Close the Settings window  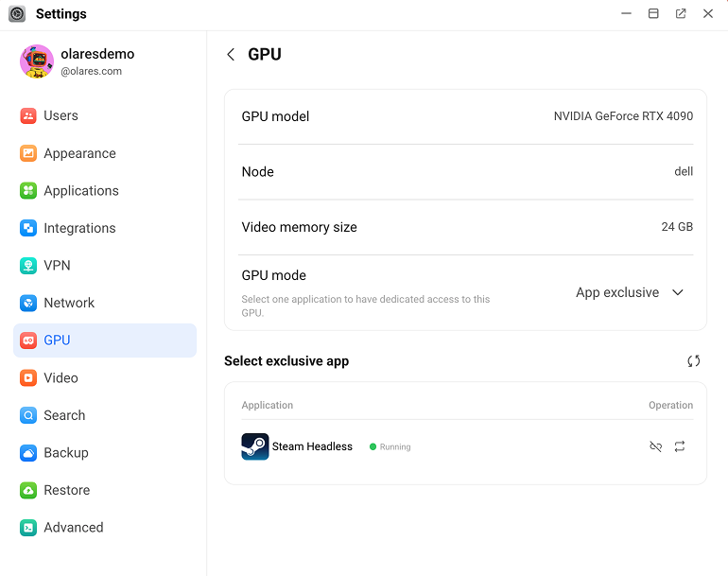[x=708, y=14]
